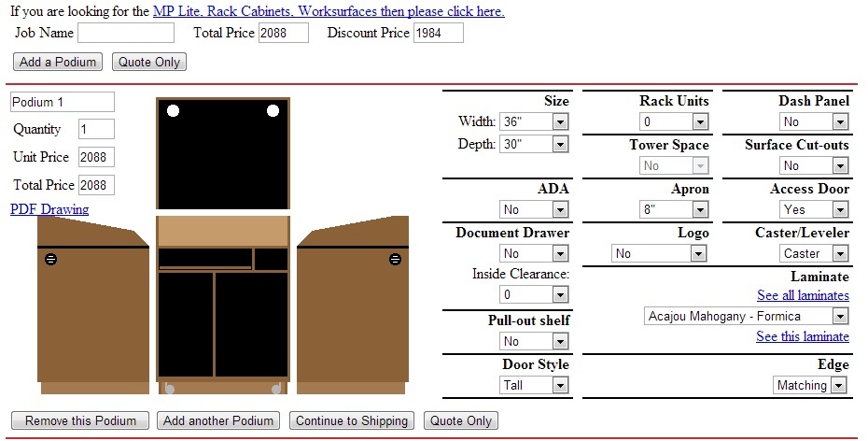The width and height of the screenshot is (868, 441).
Task: Select a Caster/Leveler option dropdown
Action: point(814,253)
